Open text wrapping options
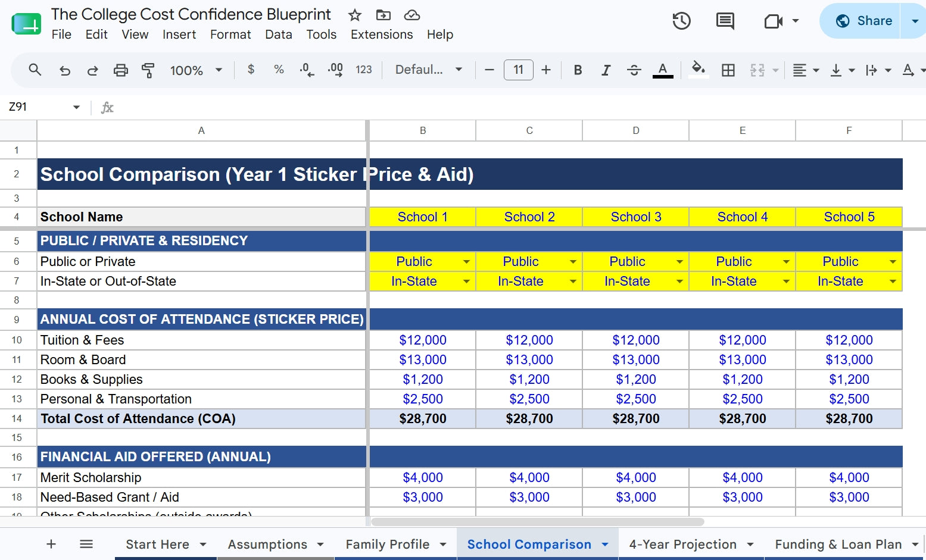 pos(878,70)
